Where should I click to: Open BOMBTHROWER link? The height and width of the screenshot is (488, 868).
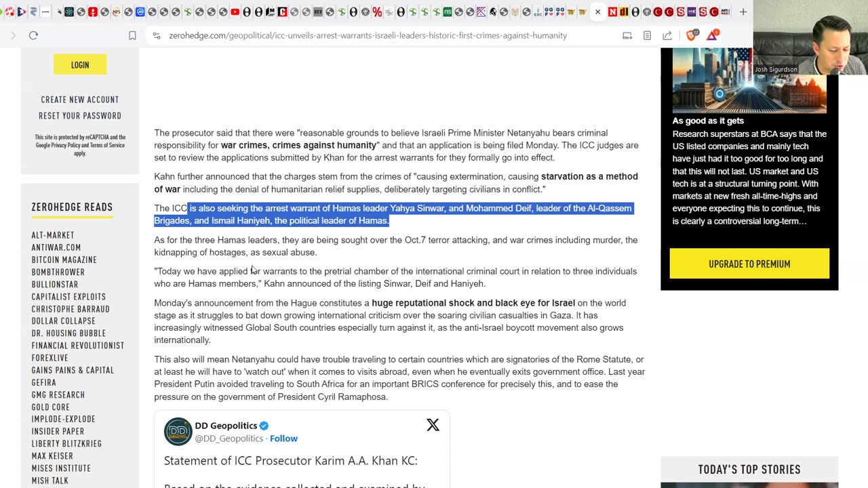point(58,272)
